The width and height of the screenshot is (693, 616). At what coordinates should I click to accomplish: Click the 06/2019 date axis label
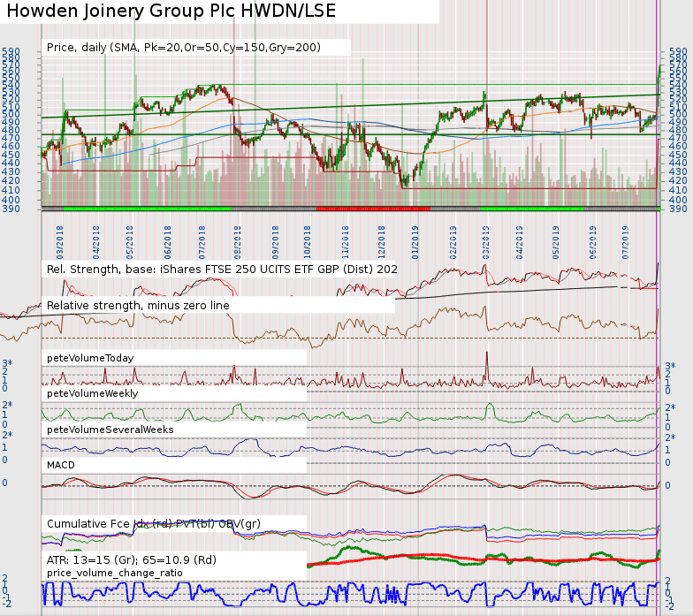(x=592, y=242)
